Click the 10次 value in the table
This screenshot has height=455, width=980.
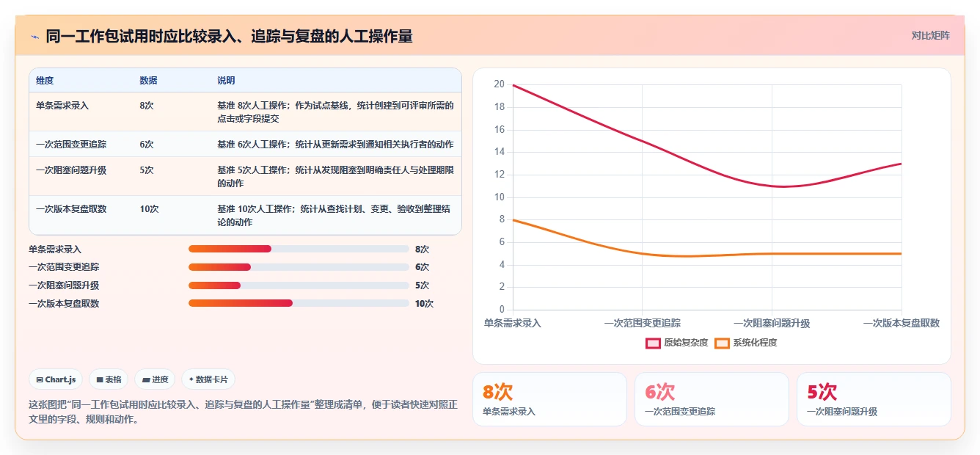click(x=149, y=209)
